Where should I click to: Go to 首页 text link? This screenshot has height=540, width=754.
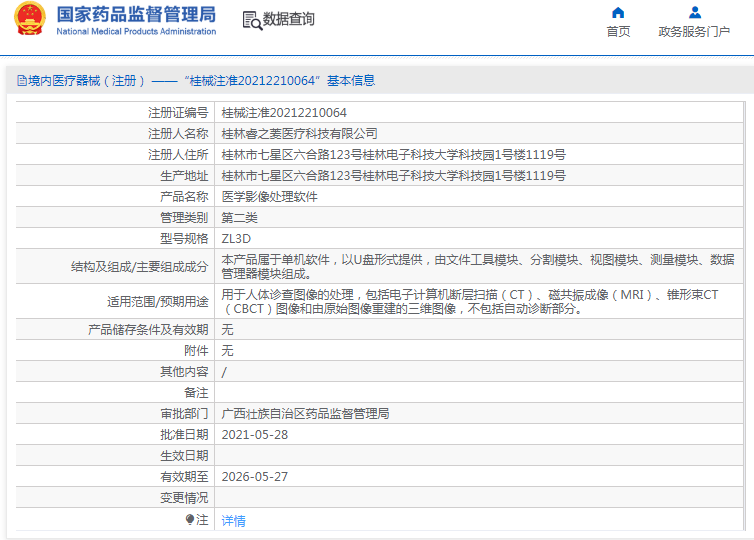tap(618, 32)
